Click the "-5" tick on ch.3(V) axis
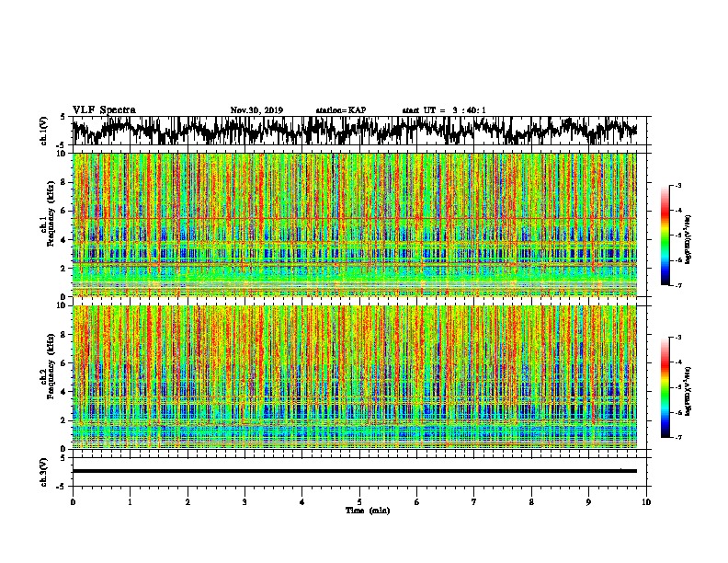 point(63,487)
